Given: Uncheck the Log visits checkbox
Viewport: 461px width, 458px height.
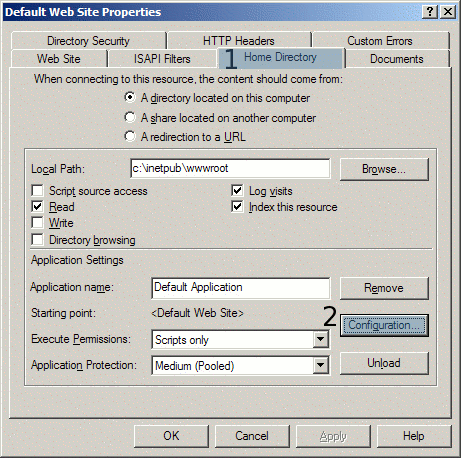Looking at the screenshot, I should 237,191.
